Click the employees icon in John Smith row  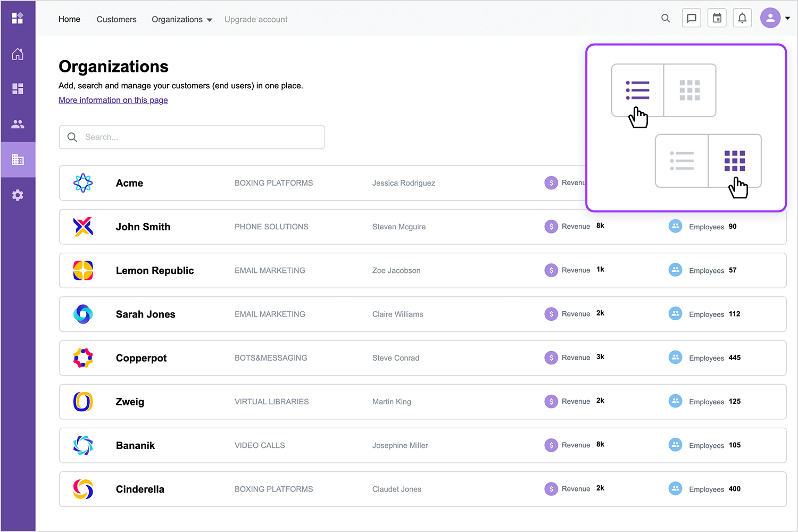coord(675,226)
